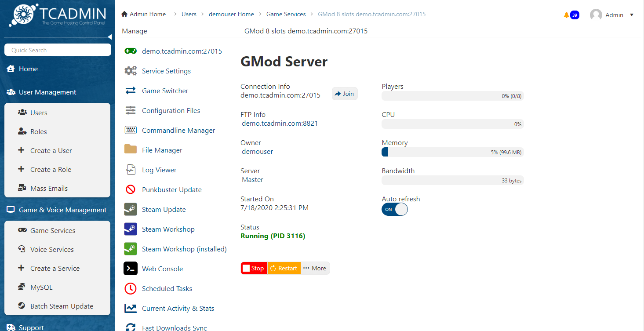Screen dimensions: 644x331
Task: Click the Game Switcher arrows icon
Action: click(131, 91)
